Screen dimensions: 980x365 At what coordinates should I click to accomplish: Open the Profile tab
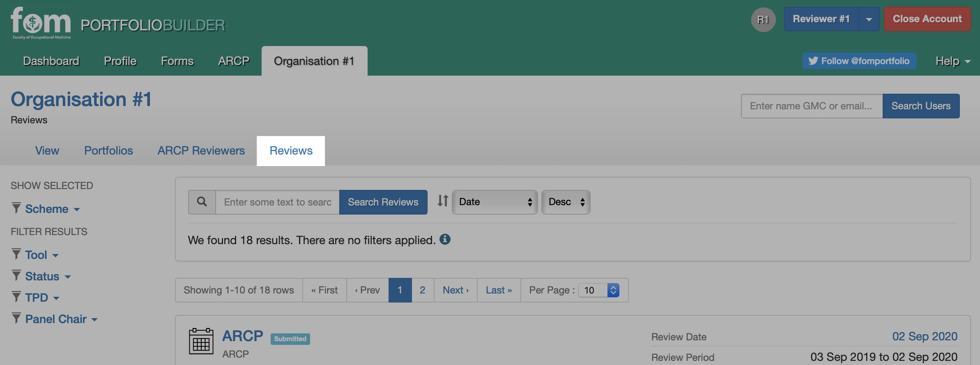120,61
